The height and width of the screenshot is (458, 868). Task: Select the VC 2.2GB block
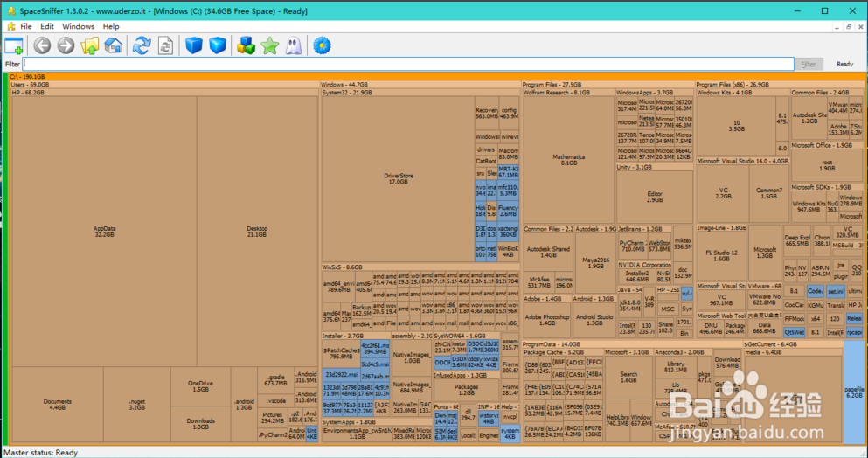[x=723, y=193]
